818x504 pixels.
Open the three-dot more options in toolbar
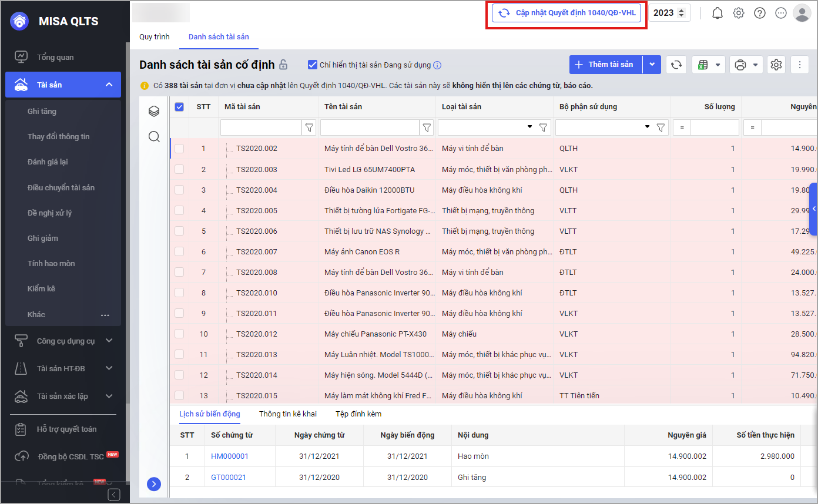800,65
